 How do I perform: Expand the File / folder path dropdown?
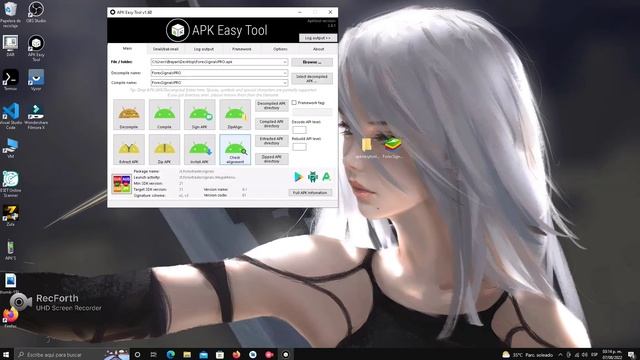click(x=285, y=62)
